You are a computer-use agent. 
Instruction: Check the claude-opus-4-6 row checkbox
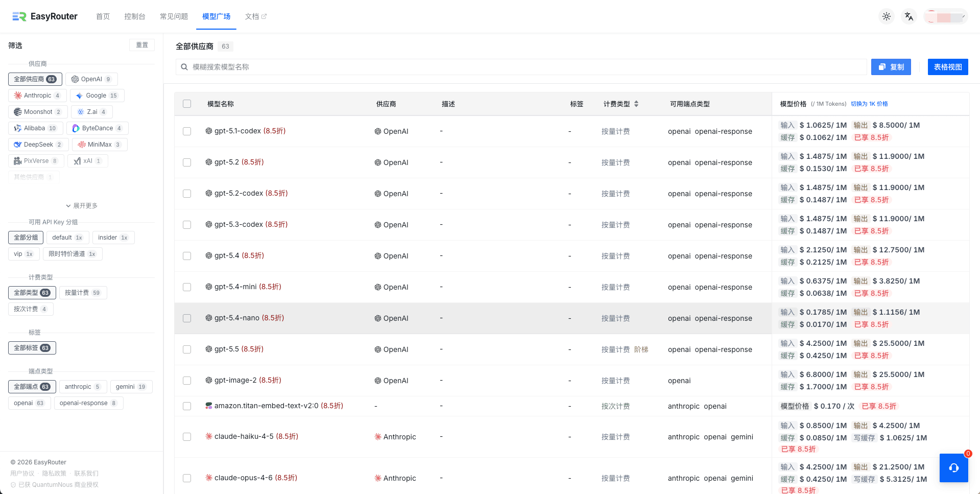click(187, 478)
